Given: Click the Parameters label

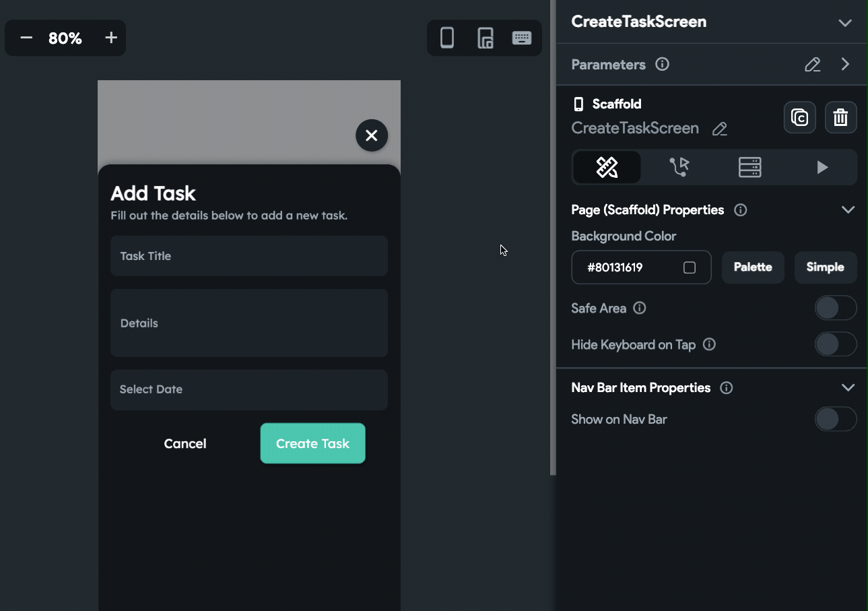Looking at the screenshot, I should click(608, 65).
